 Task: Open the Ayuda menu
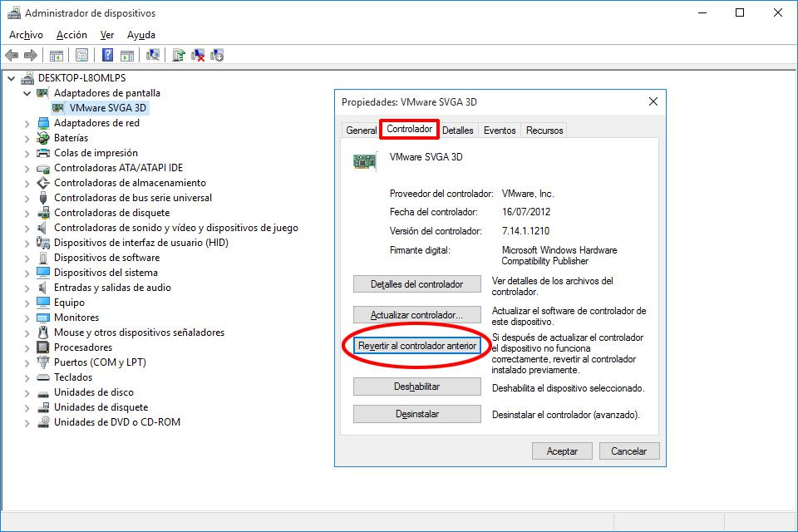pos(141,35)
